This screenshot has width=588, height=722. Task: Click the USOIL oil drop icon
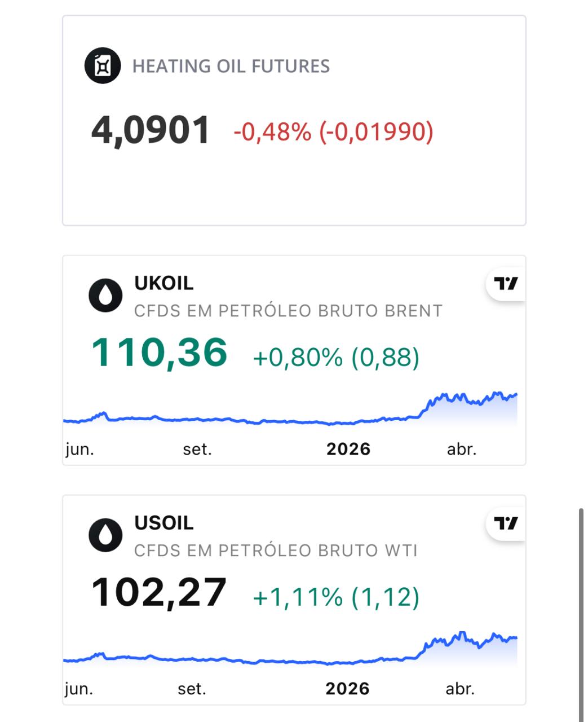point(105,535)
